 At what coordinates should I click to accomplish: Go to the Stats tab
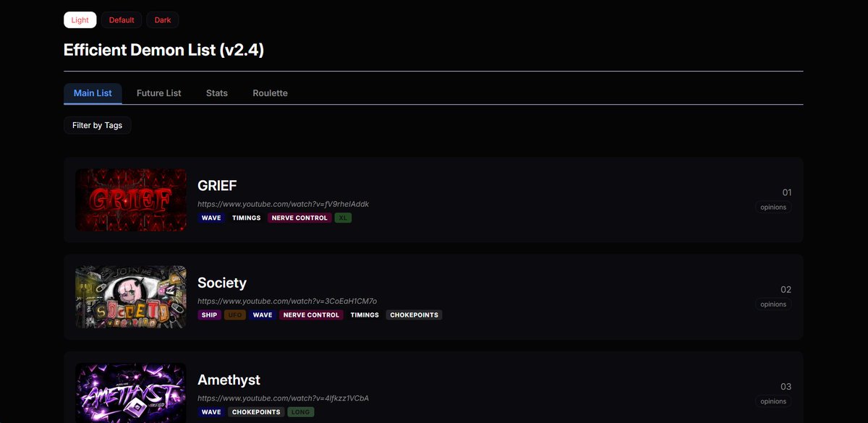pyautogui.click(x=217, y=93)
